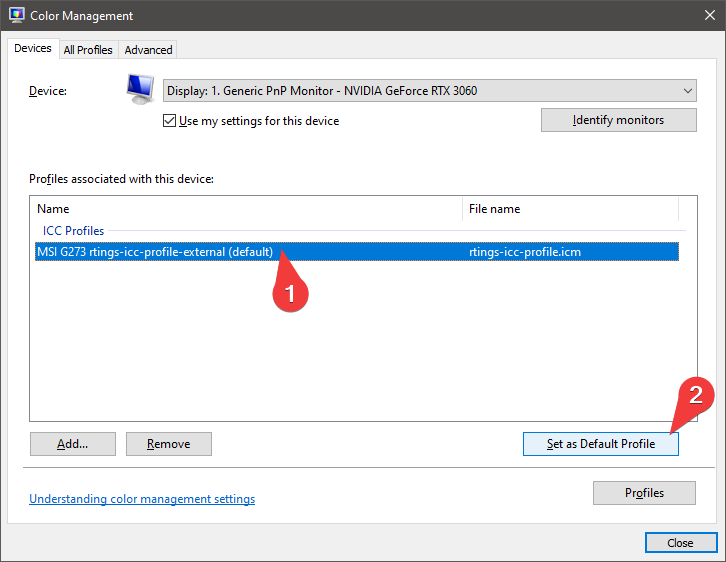This screenshot has height=562, width=726.
Task: Click the Add... button
Action: (72, 444)
